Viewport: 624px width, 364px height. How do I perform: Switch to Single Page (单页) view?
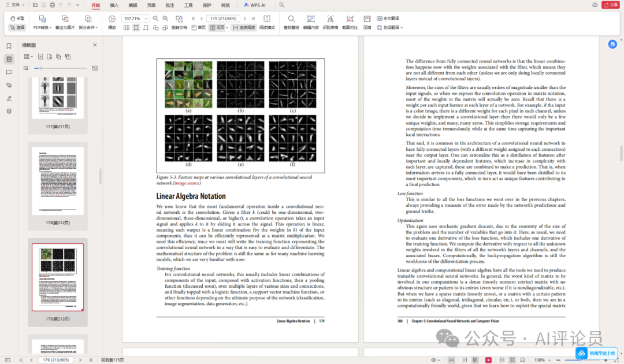click(199, 28)
